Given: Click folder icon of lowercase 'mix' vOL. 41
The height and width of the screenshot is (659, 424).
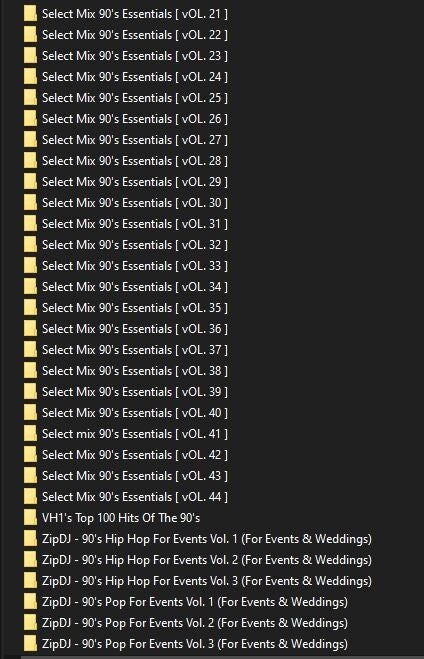Looking at the screenshot, I should point(30,434).
